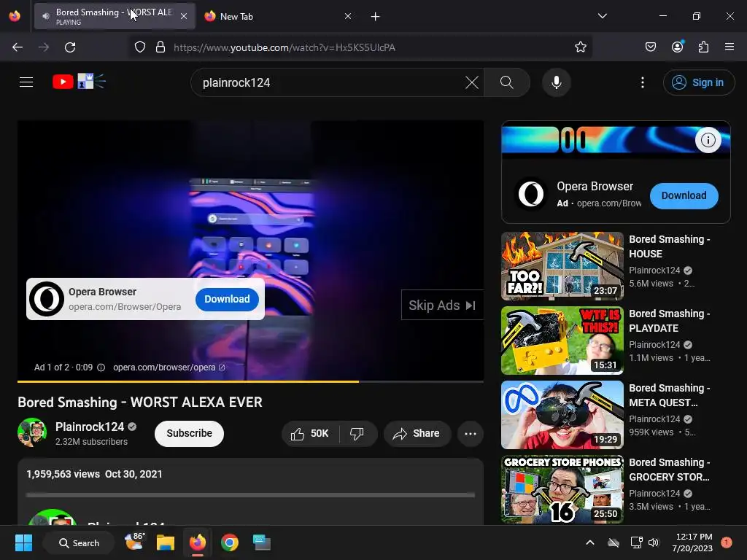Open the Plainrock124 channel avatar
The width and height of the screenshot is (747, 560).
(32, 432)
